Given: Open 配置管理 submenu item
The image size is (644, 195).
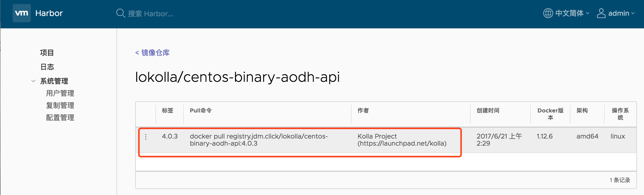Looking at the screenshot, I should [60, 118].
